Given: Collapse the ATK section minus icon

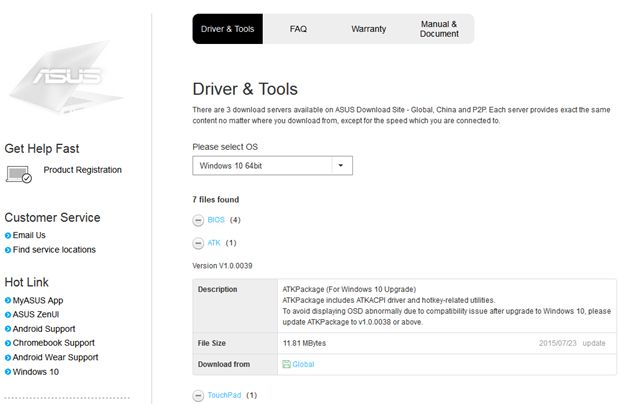Looking at the screenshot, I should point(198,243).
